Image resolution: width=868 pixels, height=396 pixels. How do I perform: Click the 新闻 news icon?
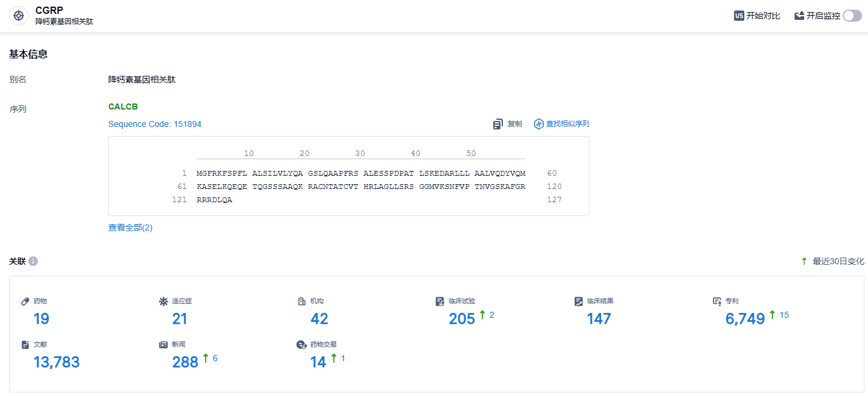pos(163,345)
